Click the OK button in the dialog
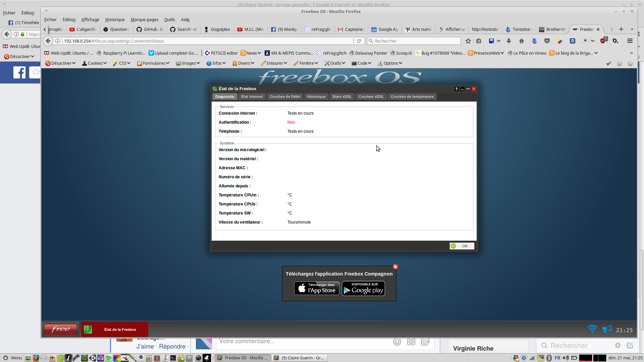 pos(462,246)
